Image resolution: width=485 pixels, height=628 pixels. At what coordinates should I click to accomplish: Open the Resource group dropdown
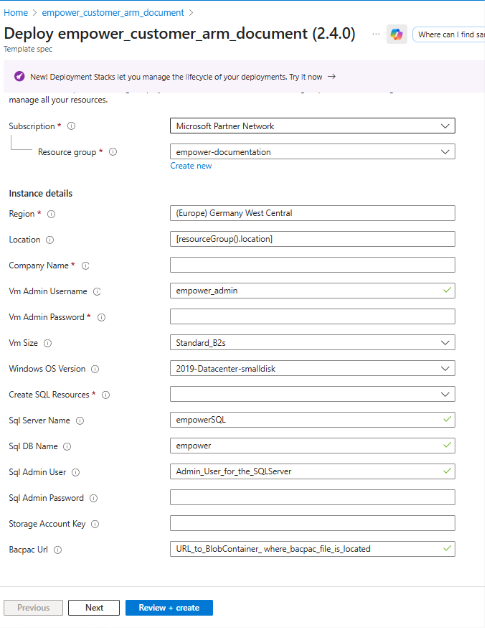pos(312,152)
